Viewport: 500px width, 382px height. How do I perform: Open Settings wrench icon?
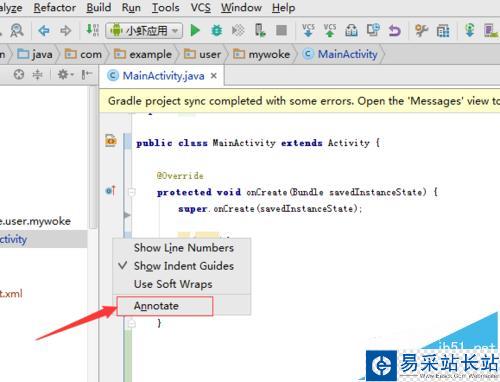421,31
